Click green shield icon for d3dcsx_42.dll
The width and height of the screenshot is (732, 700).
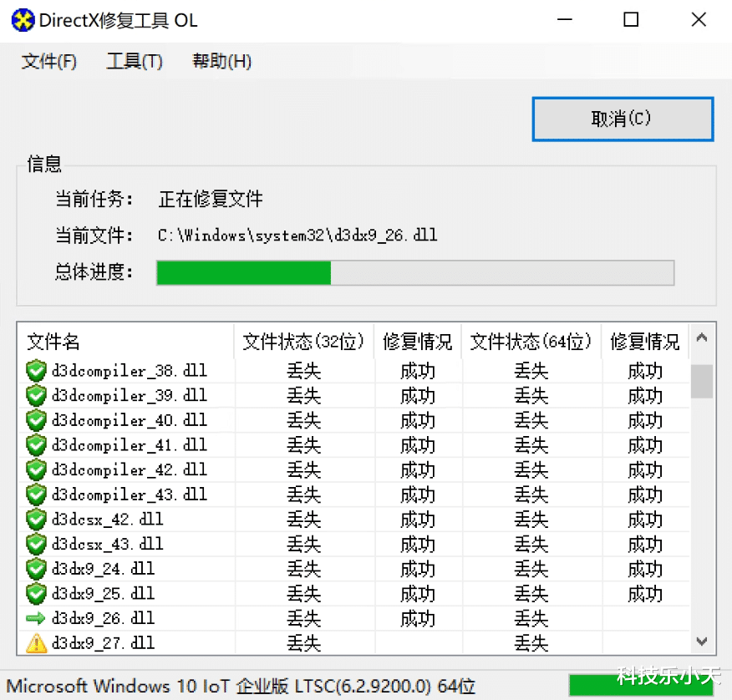coord(36,520)
